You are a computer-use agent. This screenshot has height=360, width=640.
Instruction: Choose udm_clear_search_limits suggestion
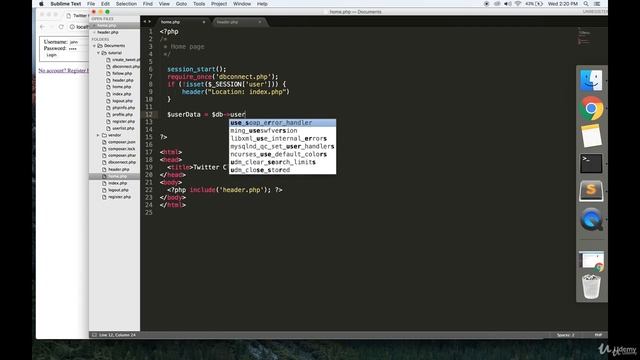(x=282, y=162)
